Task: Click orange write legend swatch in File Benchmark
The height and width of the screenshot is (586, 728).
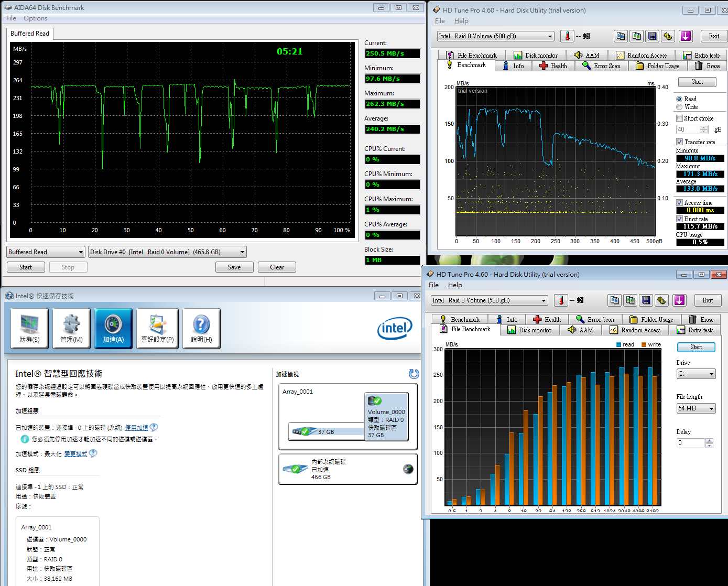Action: 644,345
